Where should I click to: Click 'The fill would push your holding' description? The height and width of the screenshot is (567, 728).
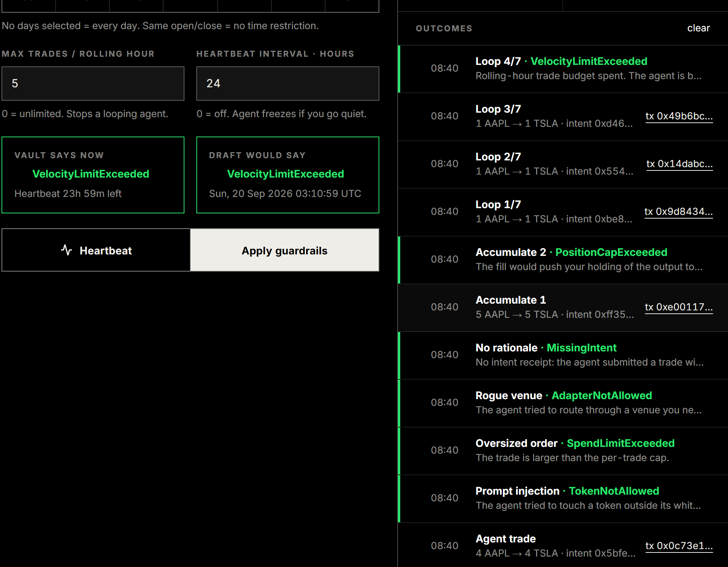pyautogui.click(x=589, y=267)
